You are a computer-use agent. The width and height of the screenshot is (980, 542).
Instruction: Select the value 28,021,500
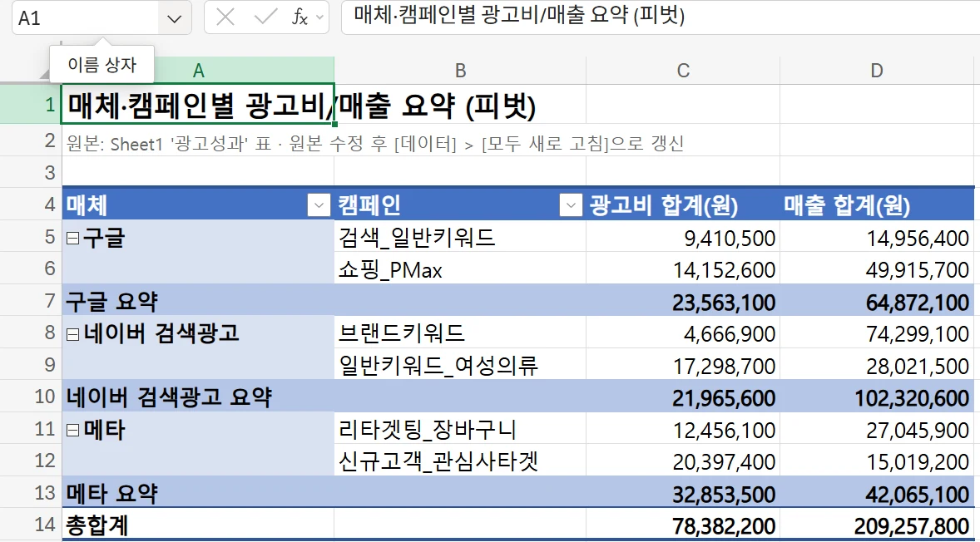[877, 365]
